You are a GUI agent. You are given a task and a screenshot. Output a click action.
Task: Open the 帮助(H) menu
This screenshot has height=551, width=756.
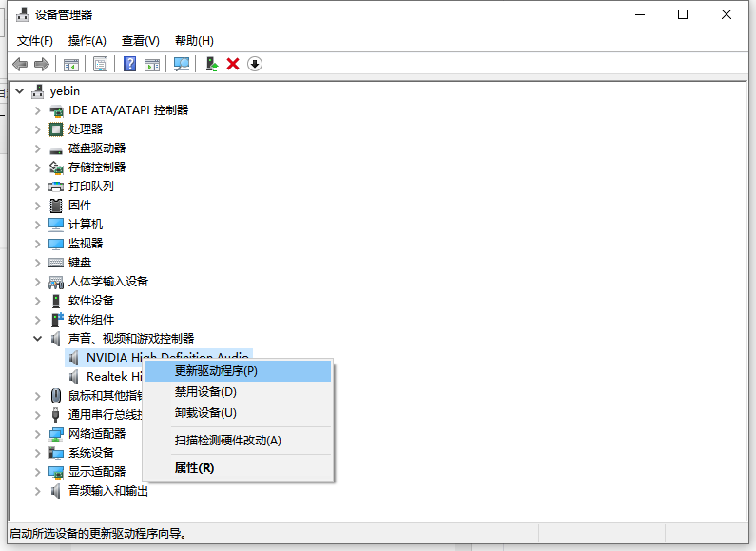(x=194, y=41)
